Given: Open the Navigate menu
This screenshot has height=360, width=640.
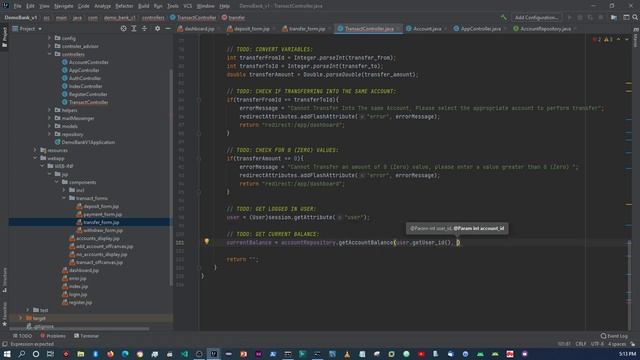Looking at the screenshot, I should (63, 6).
